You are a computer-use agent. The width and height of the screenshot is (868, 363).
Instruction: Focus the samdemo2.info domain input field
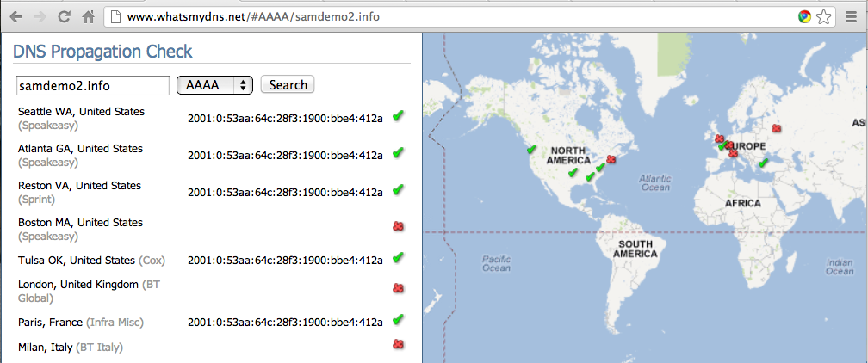pyautogui.click(x=92, y=86)
